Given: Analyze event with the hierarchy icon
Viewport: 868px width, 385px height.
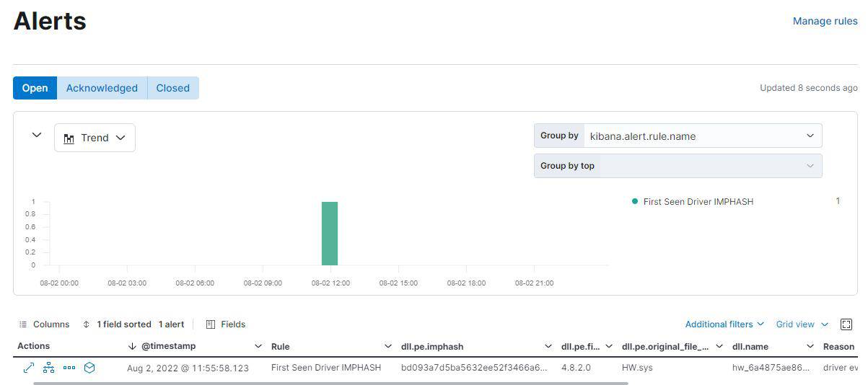Looking at the screenshot, I should coord(48,368).
